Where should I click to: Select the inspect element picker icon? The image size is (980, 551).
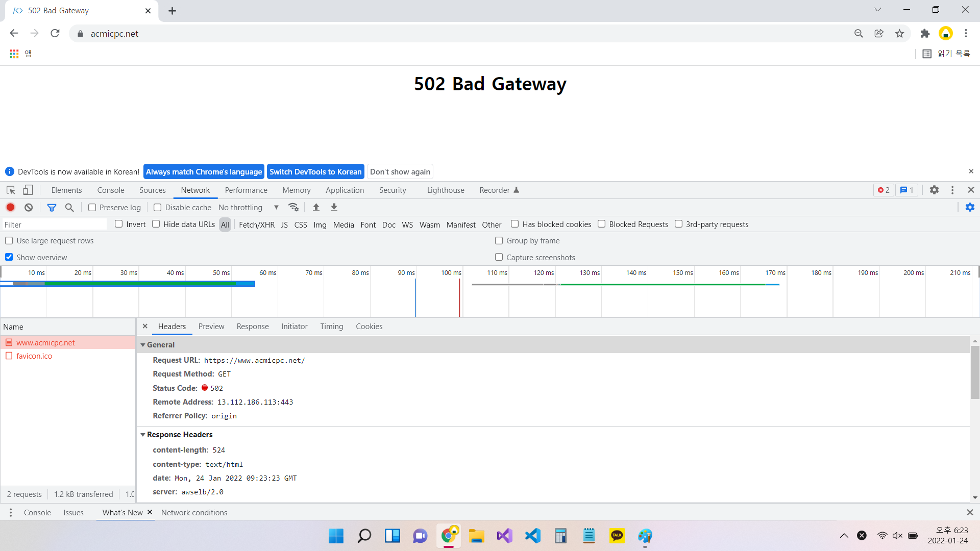click(x=11, y=190)
